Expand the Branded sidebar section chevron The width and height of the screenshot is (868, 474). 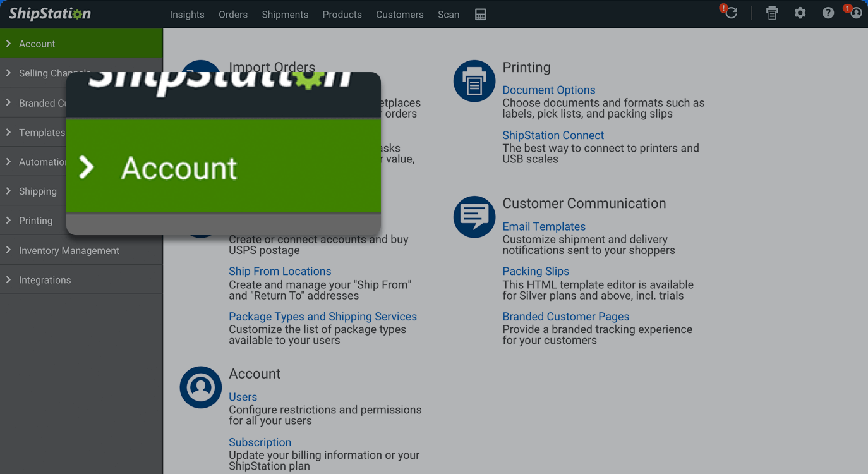pyautogui.click(x=8, y=102)
